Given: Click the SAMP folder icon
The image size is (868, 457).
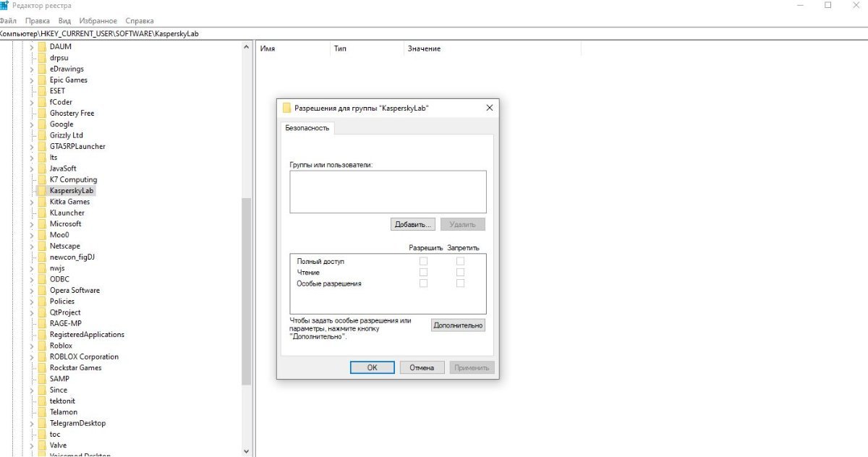Looking at the screenshot, I should click(41, 378).
